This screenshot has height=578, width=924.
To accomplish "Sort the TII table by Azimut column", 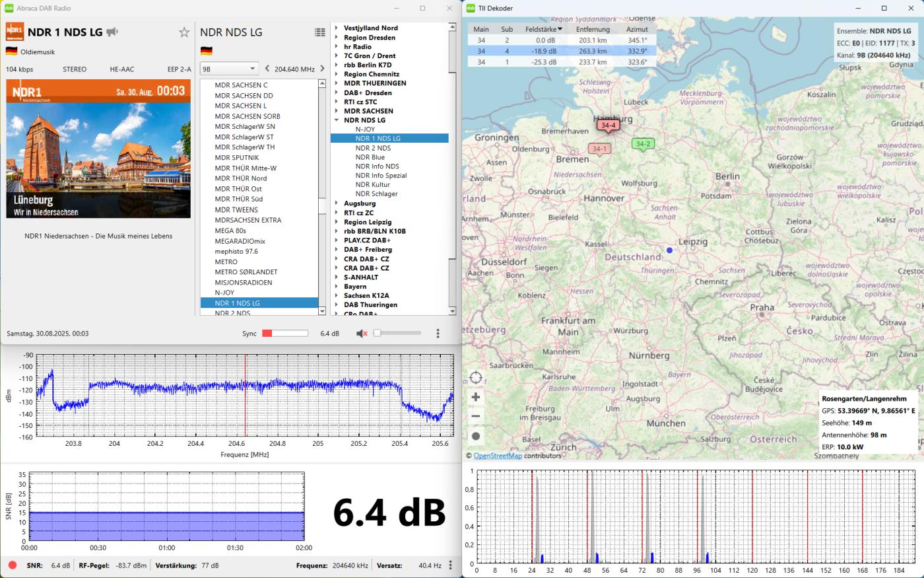I will pos(637,29).
